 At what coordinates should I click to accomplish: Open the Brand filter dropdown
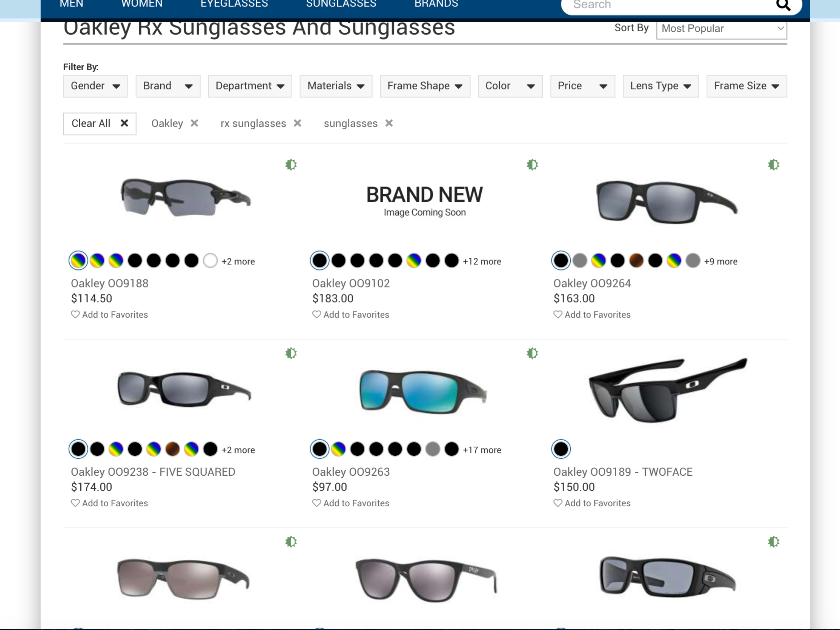(x=168, y=86)
